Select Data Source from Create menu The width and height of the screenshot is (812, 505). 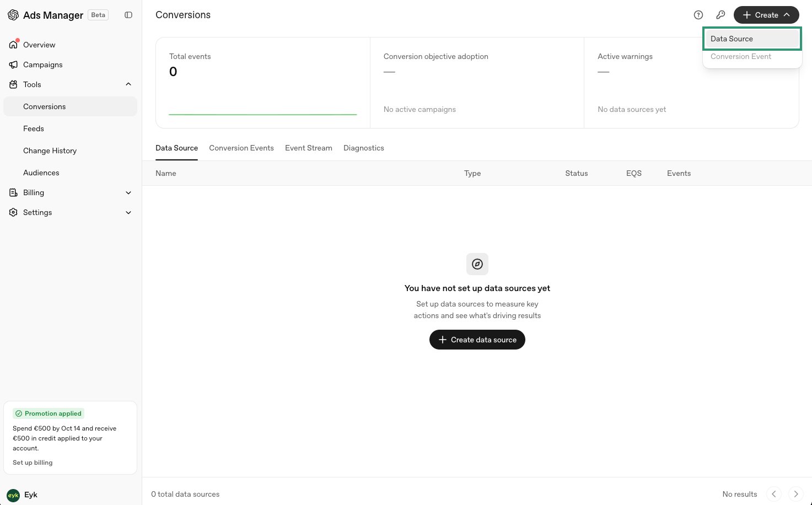point(752,39)
